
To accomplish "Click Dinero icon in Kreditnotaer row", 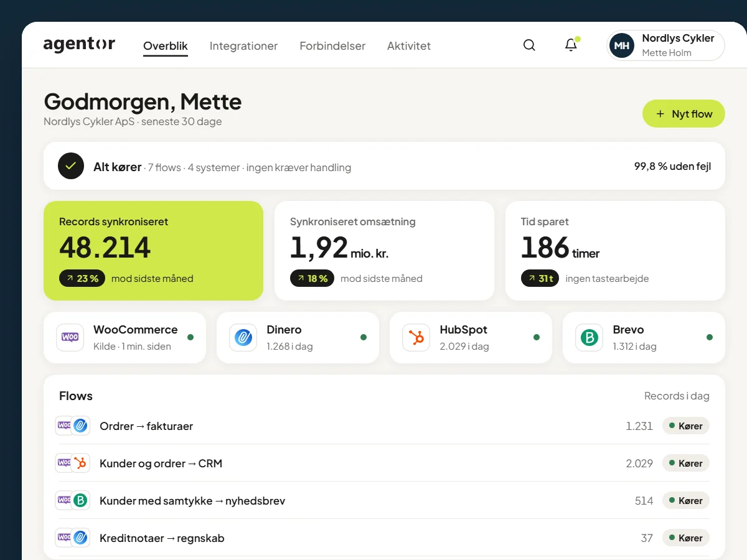I will 80,538.
